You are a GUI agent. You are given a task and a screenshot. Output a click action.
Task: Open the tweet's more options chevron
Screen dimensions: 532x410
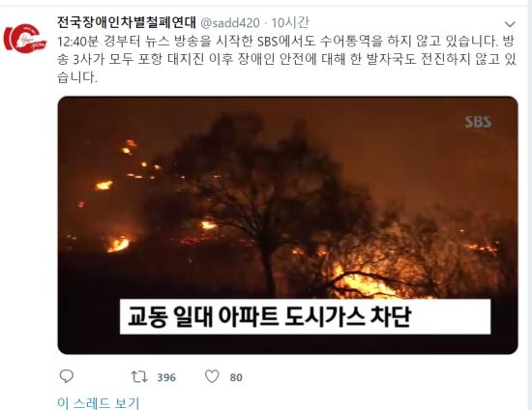pyautogui.click(x=510, y=24)
